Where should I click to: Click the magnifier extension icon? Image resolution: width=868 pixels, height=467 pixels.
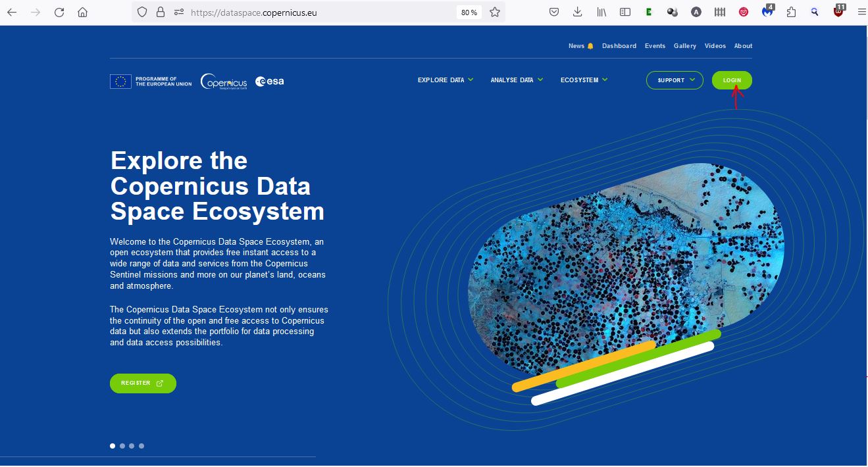click(x=815, y=12)
